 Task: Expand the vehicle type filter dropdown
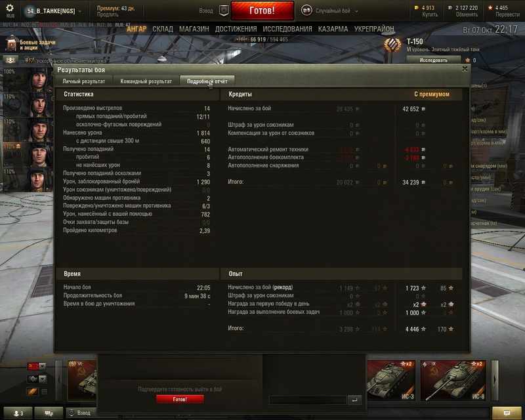[43, 379]
